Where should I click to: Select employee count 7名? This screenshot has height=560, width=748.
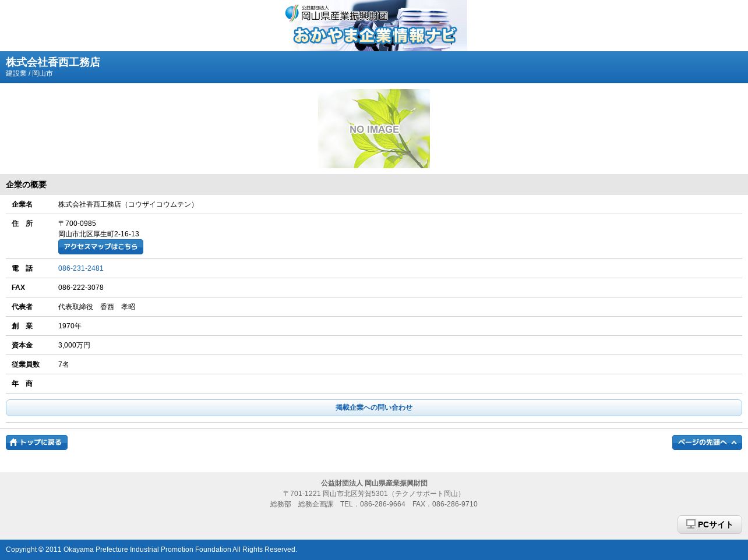coord(63,364)
